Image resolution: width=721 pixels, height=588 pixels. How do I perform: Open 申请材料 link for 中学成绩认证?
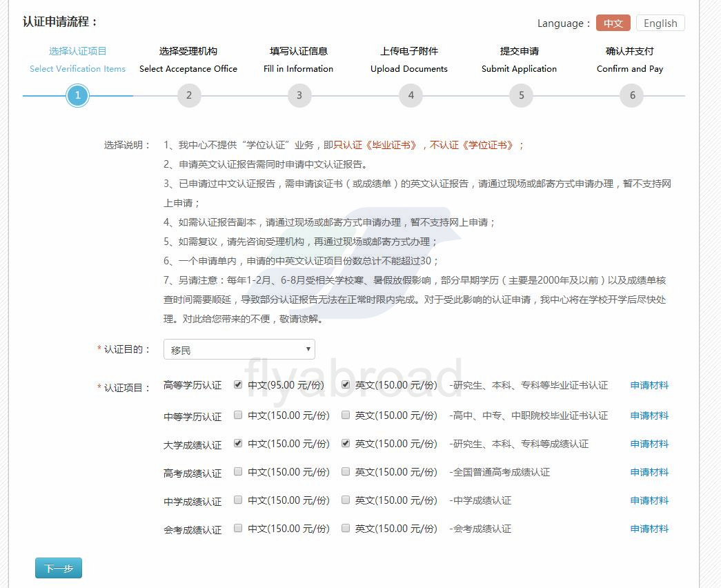tap(649, 500)
